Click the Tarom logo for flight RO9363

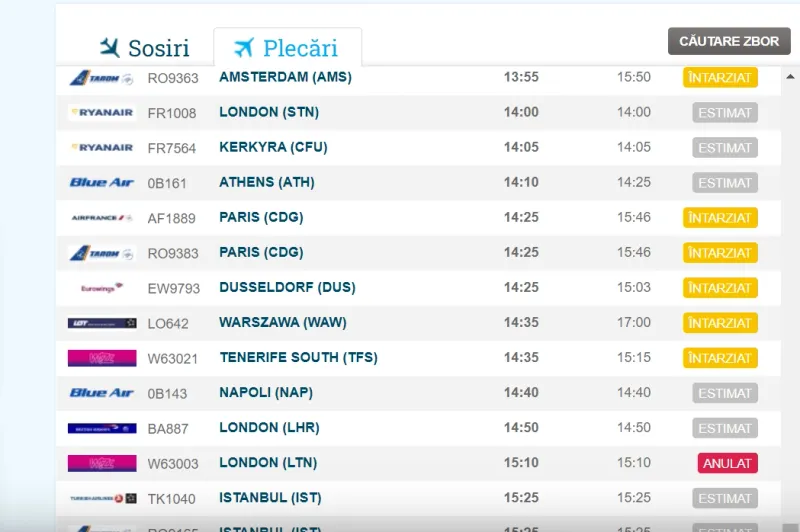click(102, 78)
